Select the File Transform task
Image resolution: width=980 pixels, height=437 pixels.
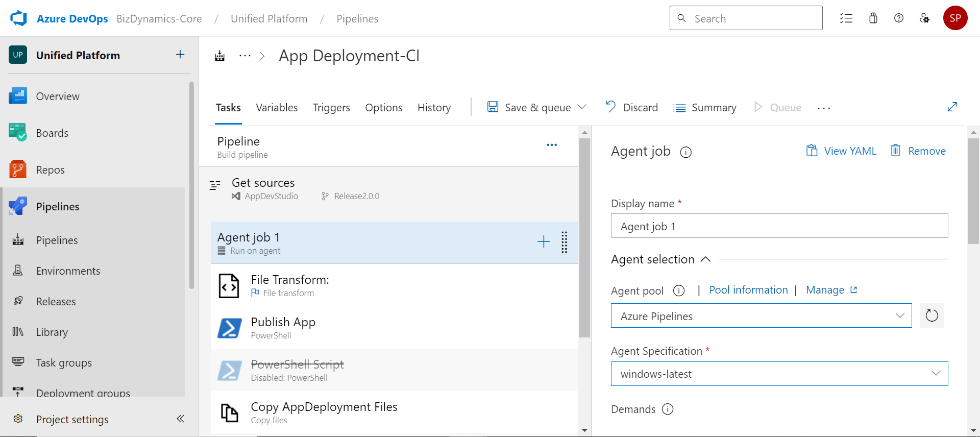click(x=394, y=285)
